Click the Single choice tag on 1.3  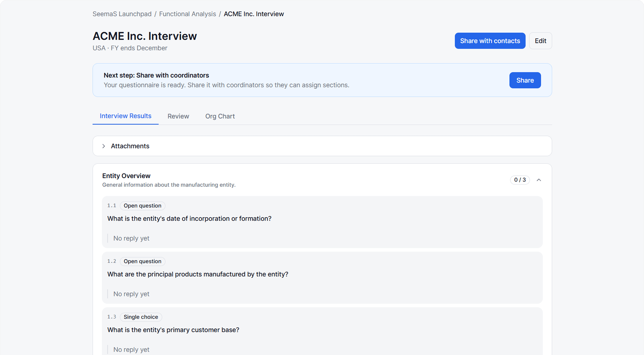click(141, 317)
